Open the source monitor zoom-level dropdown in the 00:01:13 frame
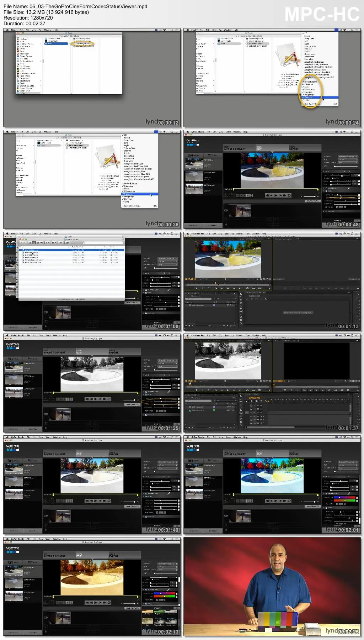Screen dimensions: 364x640 point(203,279)
